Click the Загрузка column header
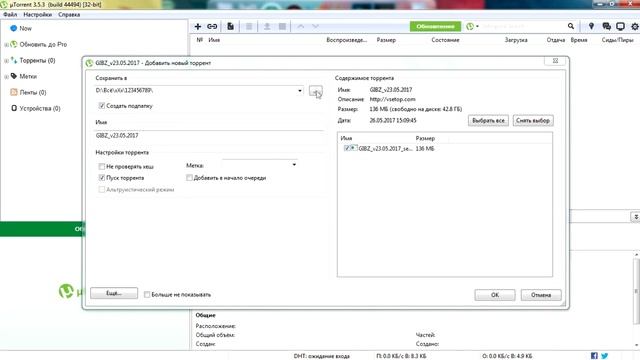Screen dimensions: 640x360 (516, 40)
